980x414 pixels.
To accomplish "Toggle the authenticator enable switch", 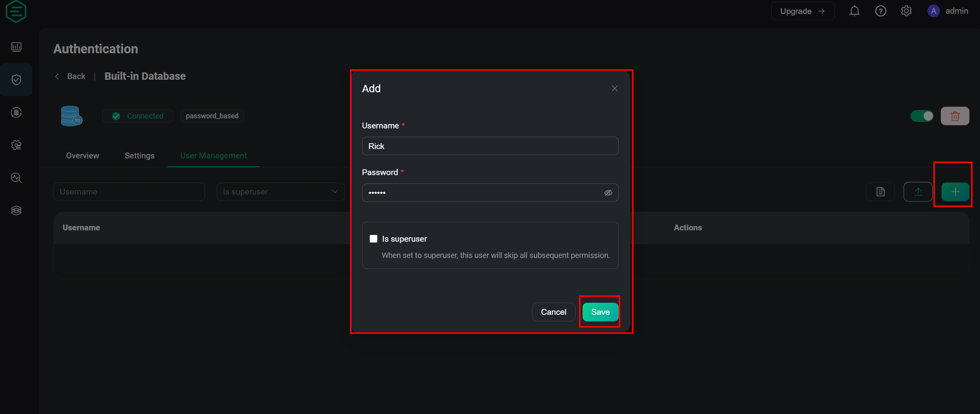I will click(922, 116).
